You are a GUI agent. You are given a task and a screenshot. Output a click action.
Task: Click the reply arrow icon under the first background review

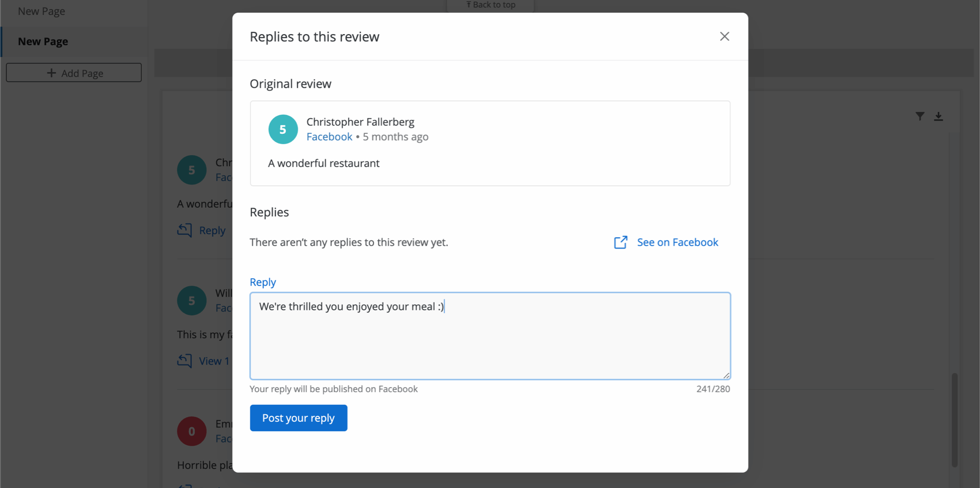pos(184,230)
